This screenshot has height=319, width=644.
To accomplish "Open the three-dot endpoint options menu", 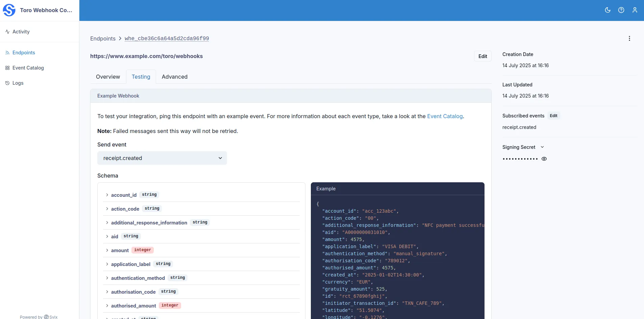I will [x=629, y=38].
